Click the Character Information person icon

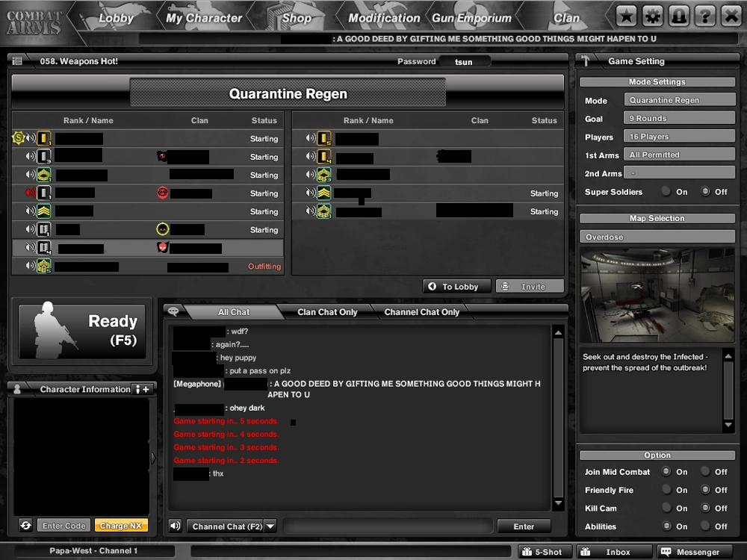pos(17,389)
